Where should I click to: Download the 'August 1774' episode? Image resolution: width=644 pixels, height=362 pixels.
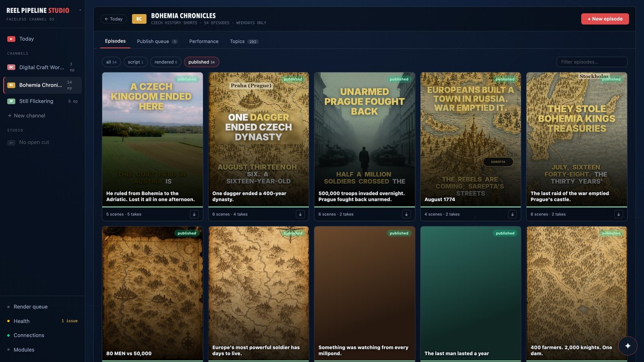[512, 214]
